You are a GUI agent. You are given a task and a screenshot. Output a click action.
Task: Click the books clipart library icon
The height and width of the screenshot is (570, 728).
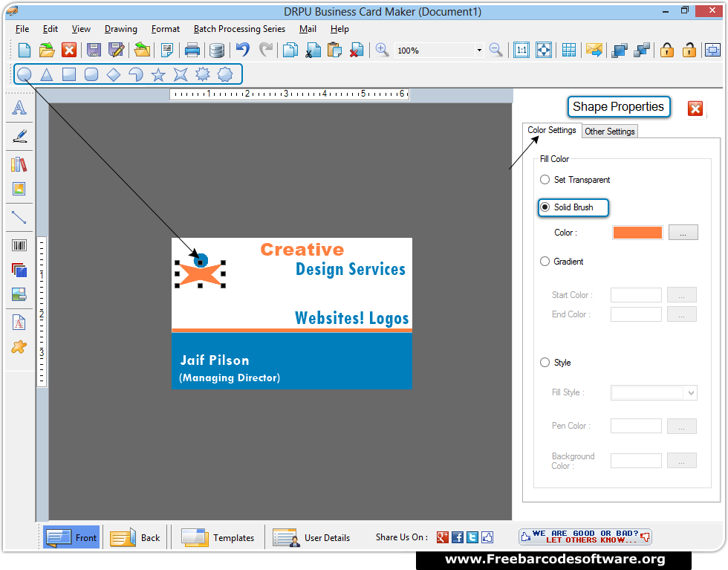[x=19, y=164]
